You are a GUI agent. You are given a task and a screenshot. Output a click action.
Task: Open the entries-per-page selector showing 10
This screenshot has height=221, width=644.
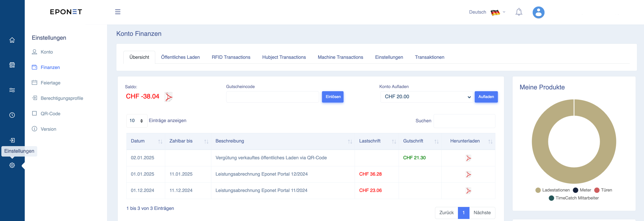click(137, 121)
